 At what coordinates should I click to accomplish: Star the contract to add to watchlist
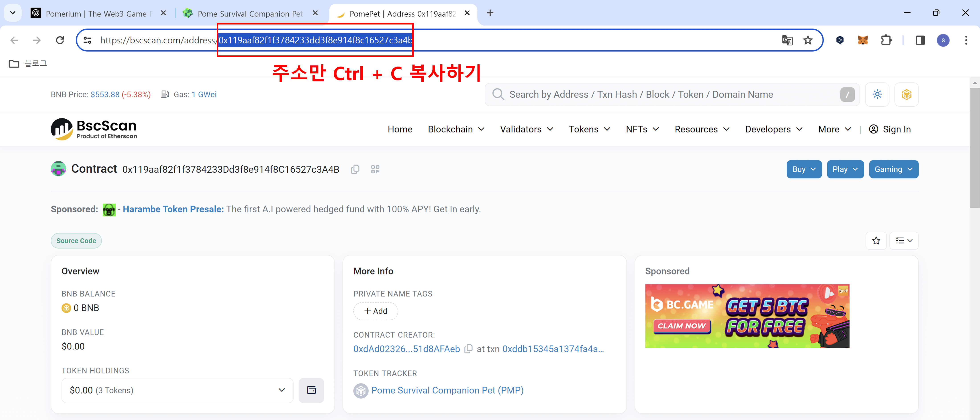876,241
